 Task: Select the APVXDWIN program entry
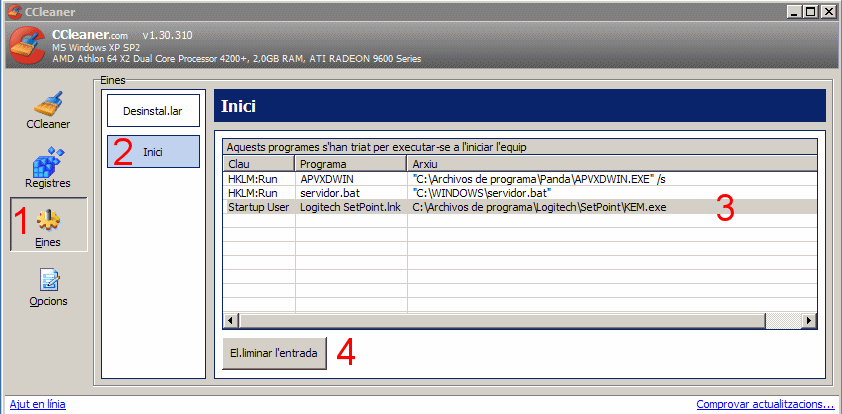tap(327, 179)
